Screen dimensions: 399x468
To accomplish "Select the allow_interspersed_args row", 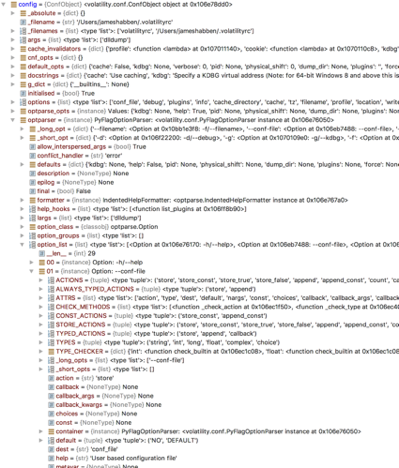I will click(x=87, y=147).
